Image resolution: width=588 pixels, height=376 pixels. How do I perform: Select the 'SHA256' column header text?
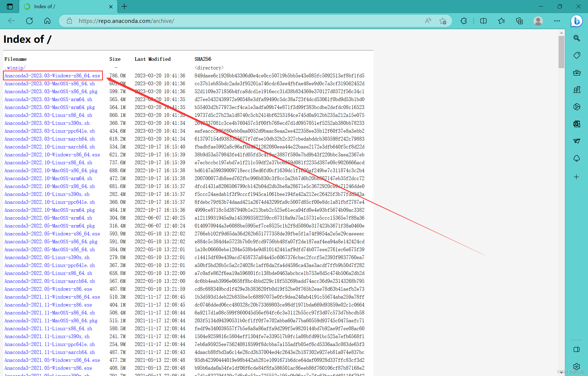click(x=203, y=59)
